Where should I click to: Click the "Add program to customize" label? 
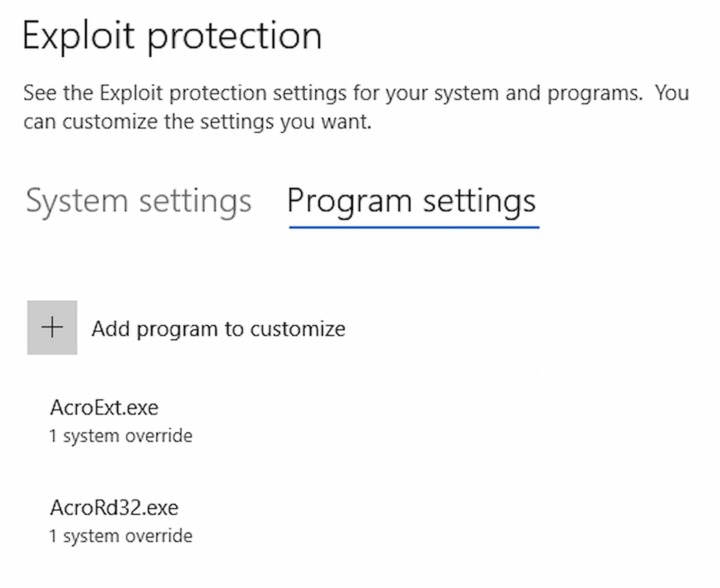[x=218, y=329]
